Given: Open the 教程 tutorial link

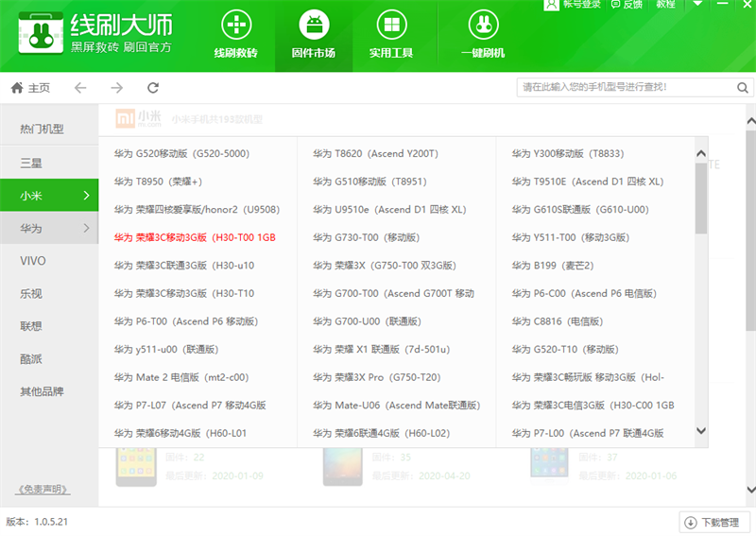Looking at the screenshot, I should (665, 5).
